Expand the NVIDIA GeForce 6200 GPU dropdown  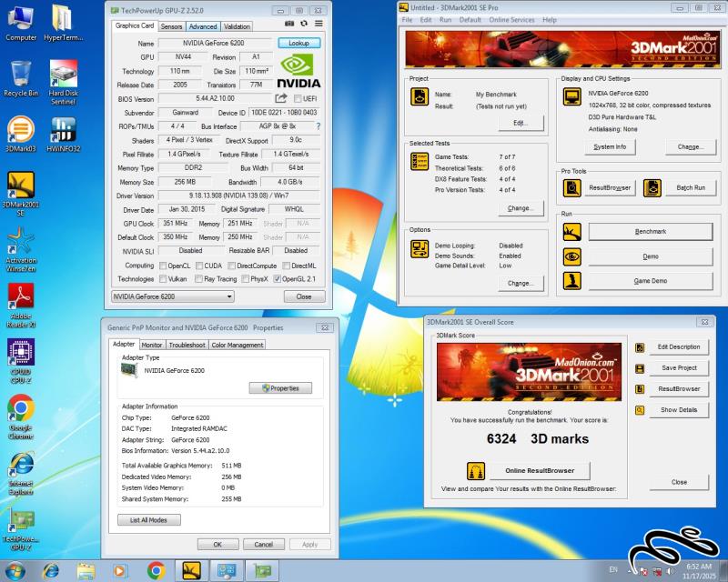[228, 296]
